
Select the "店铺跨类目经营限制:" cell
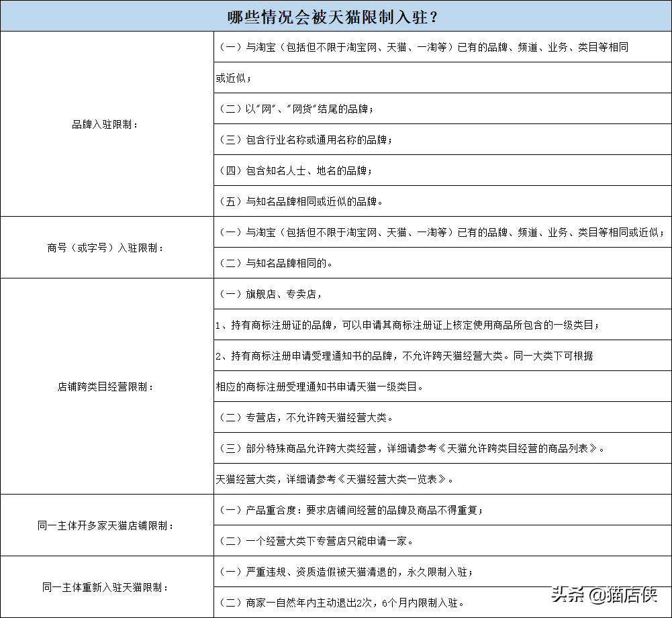(x=107, y=387)
